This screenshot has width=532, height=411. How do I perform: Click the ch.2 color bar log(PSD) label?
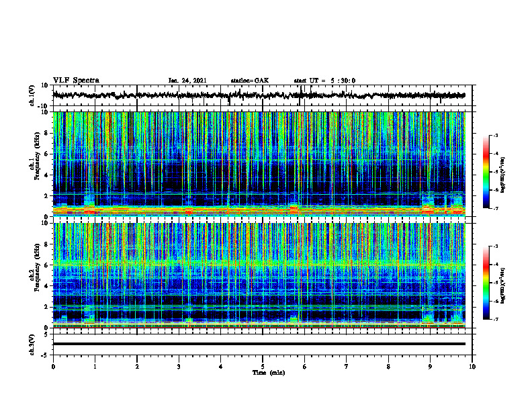(502, 285)
